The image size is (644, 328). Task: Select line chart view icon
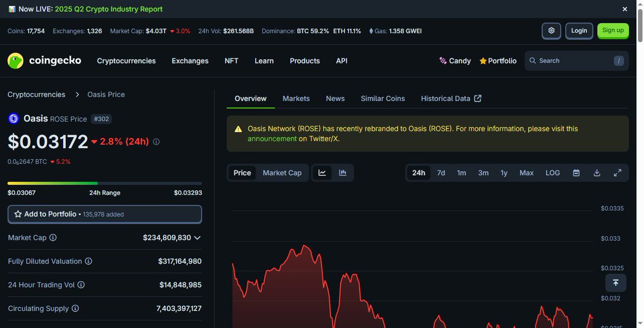(322, 173)
